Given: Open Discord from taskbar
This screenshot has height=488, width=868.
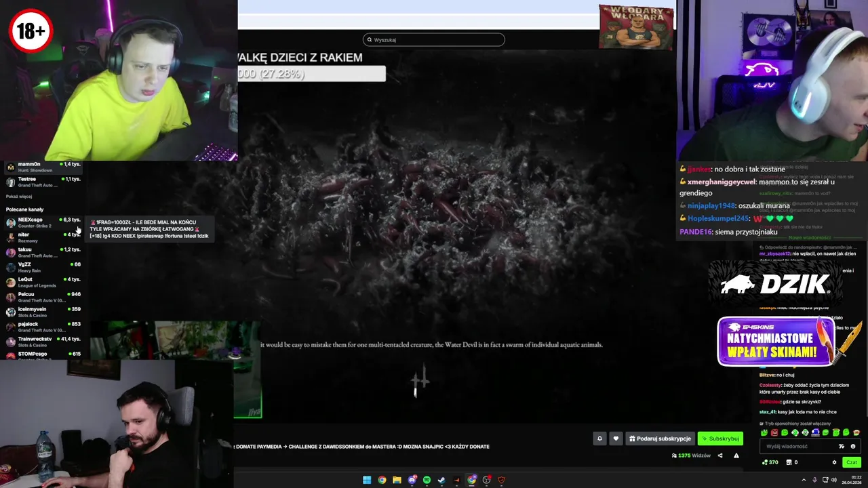Looking at the screenshot, I should point(412,480).
